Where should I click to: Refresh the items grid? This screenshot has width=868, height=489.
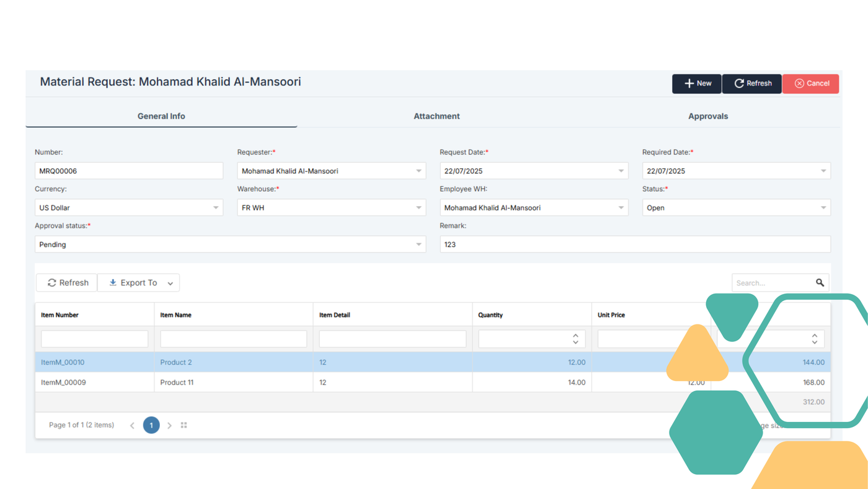coord(67,283)
